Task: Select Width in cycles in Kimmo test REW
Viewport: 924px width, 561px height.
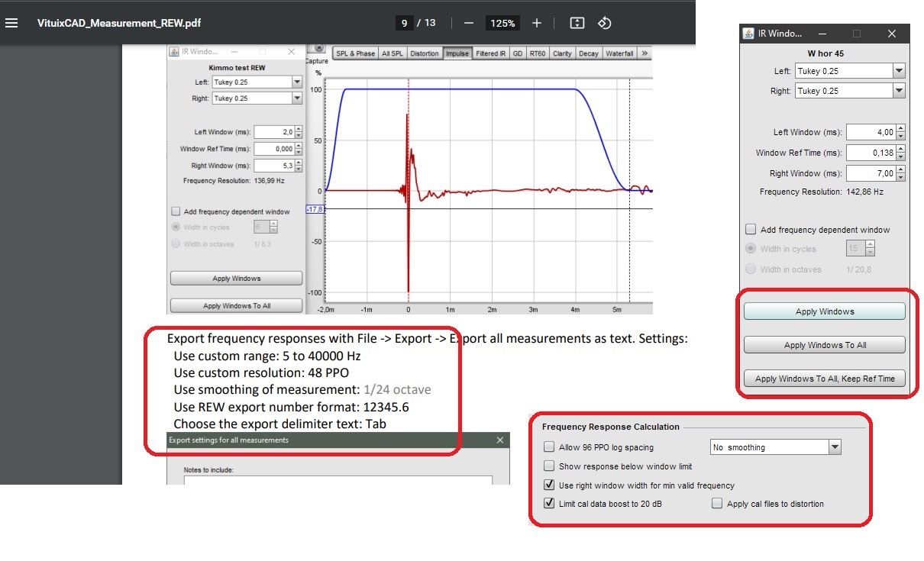Action: pyautogui.click(x=176, y=227)
